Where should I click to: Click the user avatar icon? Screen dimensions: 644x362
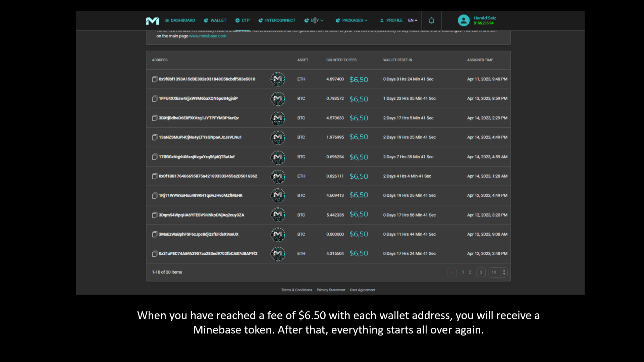[464, 20]
